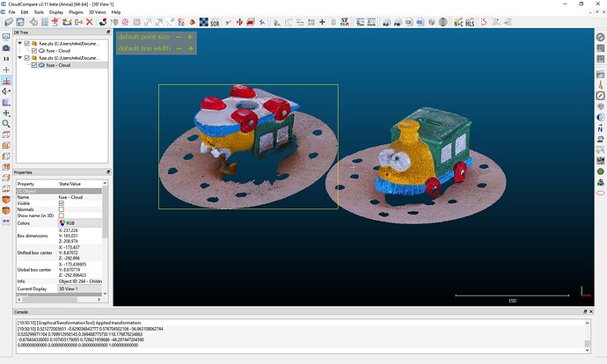Open the Tools menu
The image size is (607, 364).
[x=37, y=12]
